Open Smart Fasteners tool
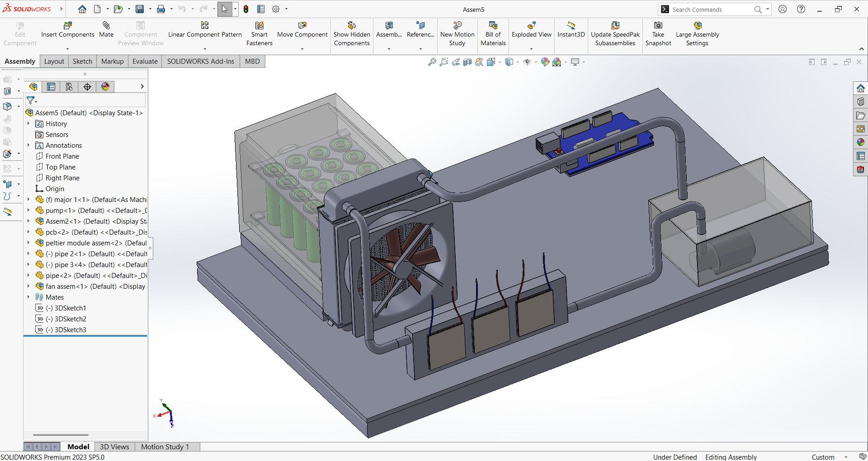 [x=259, y=26]
